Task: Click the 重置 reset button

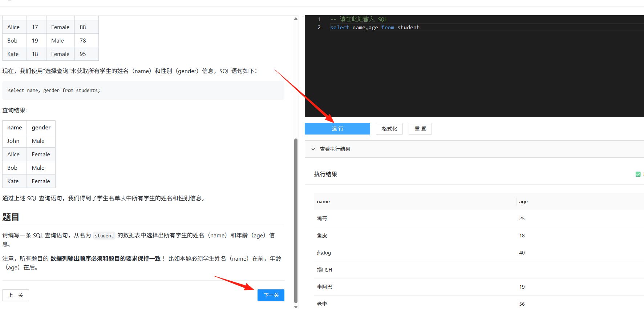Action: click(x=420, y=129)
